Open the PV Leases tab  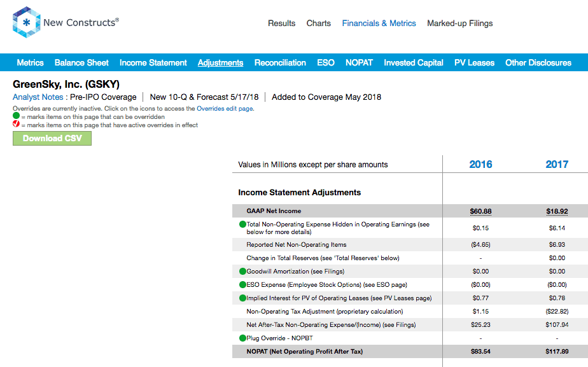click(x=474, y=62)
